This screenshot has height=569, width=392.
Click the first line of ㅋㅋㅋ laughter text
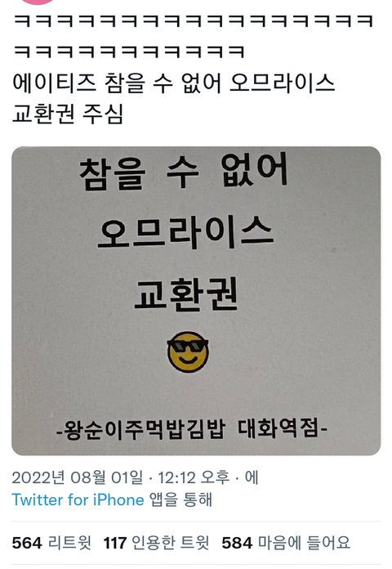[x=194, y=20]
